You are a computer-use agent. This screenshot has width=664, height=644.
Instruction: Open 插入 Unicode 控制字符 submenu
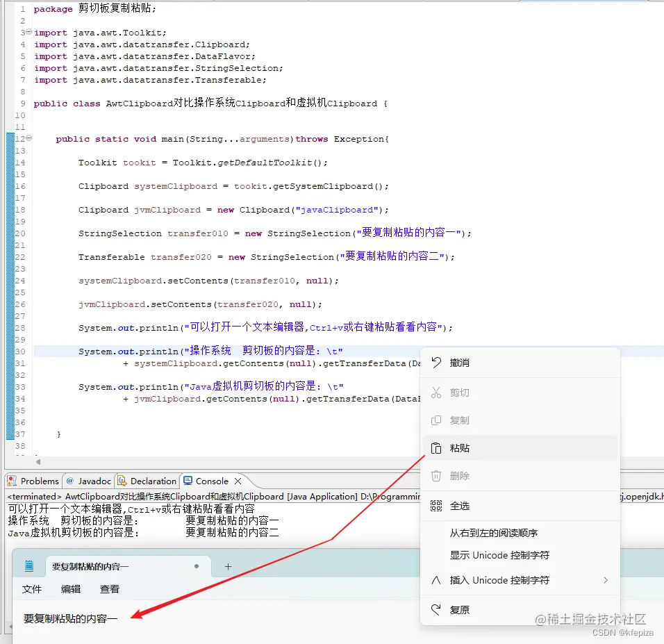pos(520,580)
